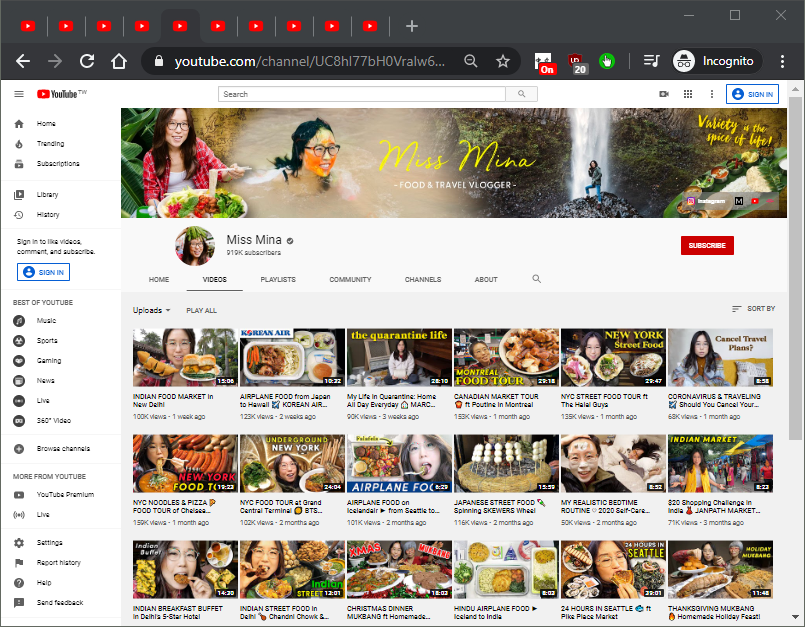Screen dimensions: 805x627
Task: Click the Incognito profile button
Action: click(x=717, y=62)
